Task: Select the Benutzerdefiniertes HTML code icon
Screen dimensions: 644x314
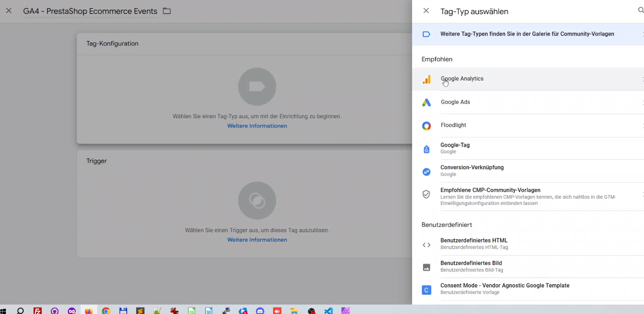Action: coord(426,245)
